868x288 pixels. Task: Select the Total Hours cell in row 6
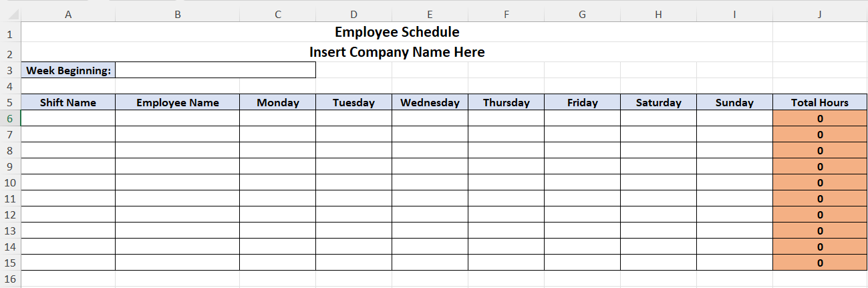click(x=820, y=118)
